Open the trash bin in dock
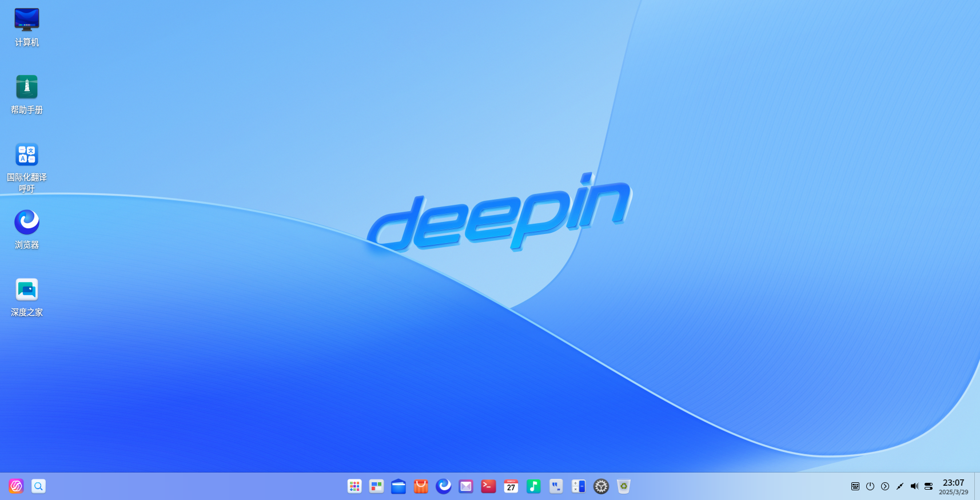This screenshot has width=980, height=500. click(624, 486)
